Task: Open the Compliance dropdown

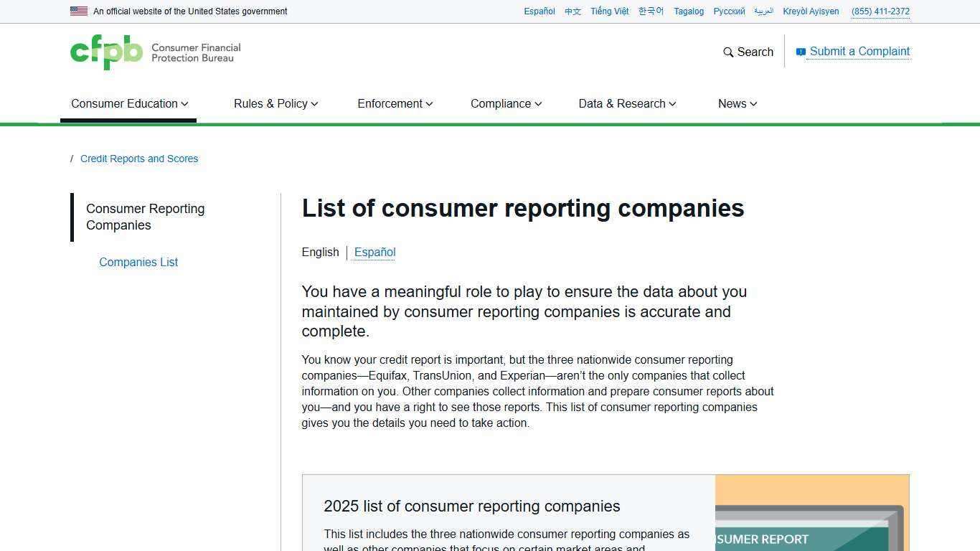Action: click(505, 103)
